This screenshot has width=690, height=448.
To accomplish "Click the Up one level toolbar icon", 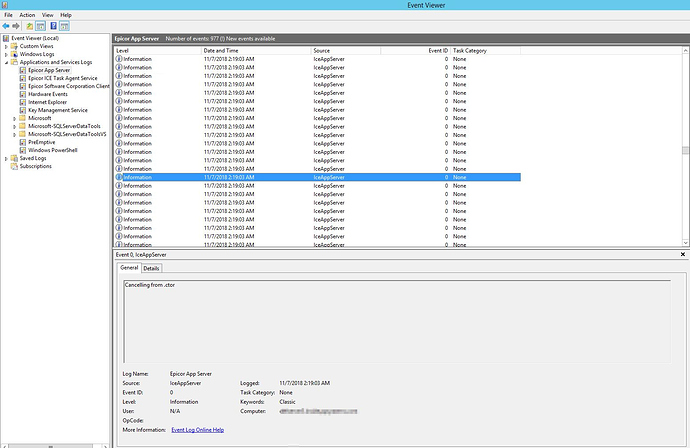I will [29, 26].
